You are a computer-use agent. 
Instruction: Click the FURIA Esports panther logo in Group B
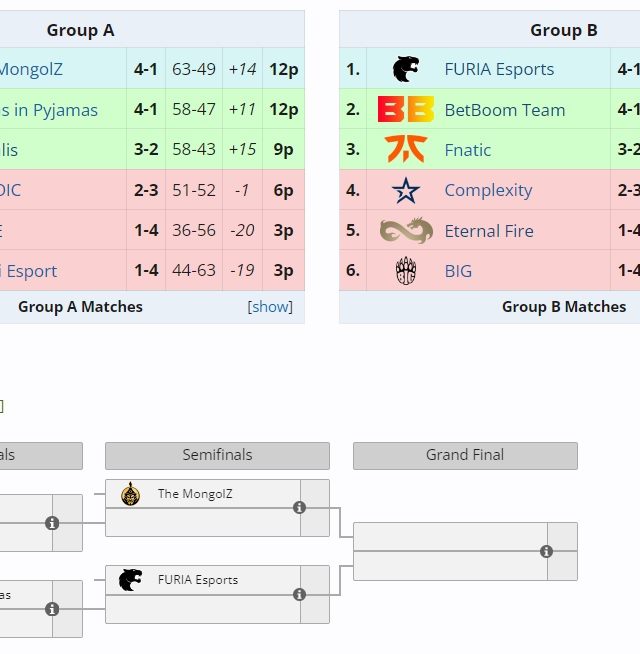click(x=406, y=69)
